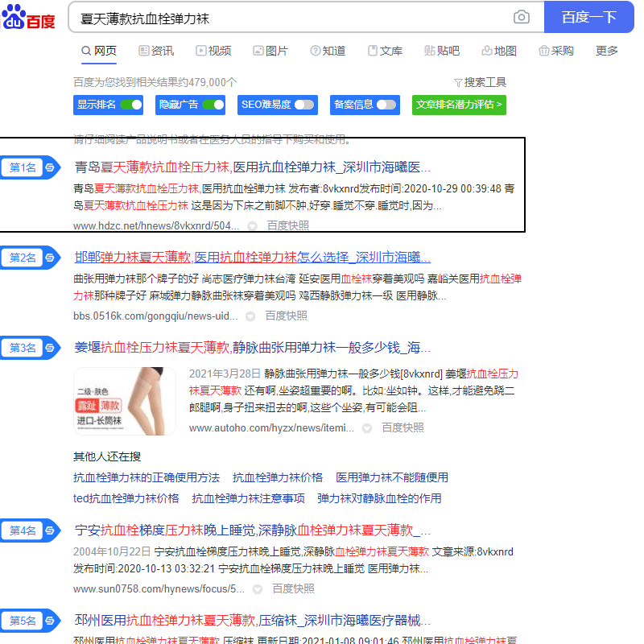Click the stocking product thumbnail image
This screenshot has height=644, width=644.
[x=125, y=401]
